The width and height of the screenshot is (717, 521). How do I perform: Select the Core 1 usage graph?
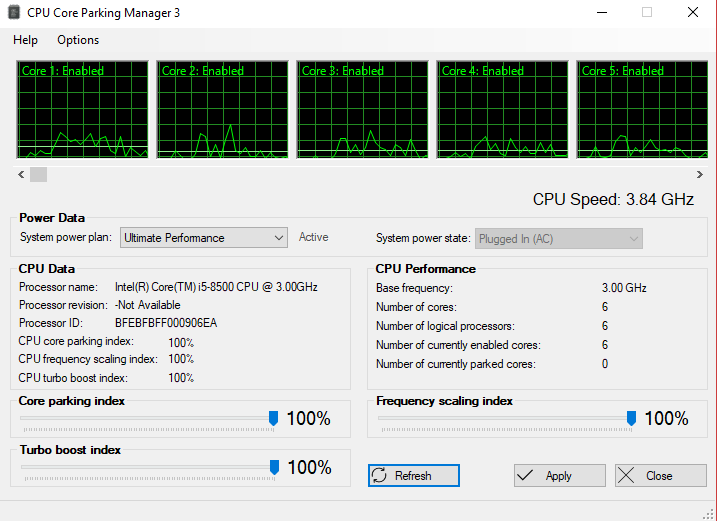pos(83,109)
